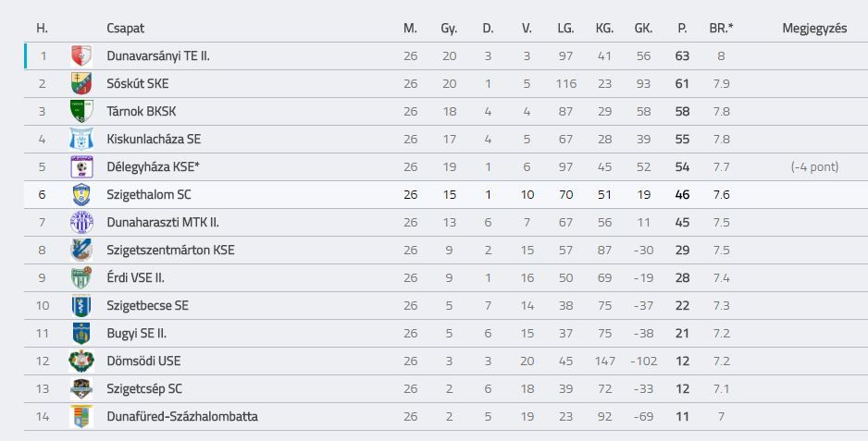Open the Tárnok BKSK green crest
The height and width of the screenshot is (441, 868).
[81, 111]
